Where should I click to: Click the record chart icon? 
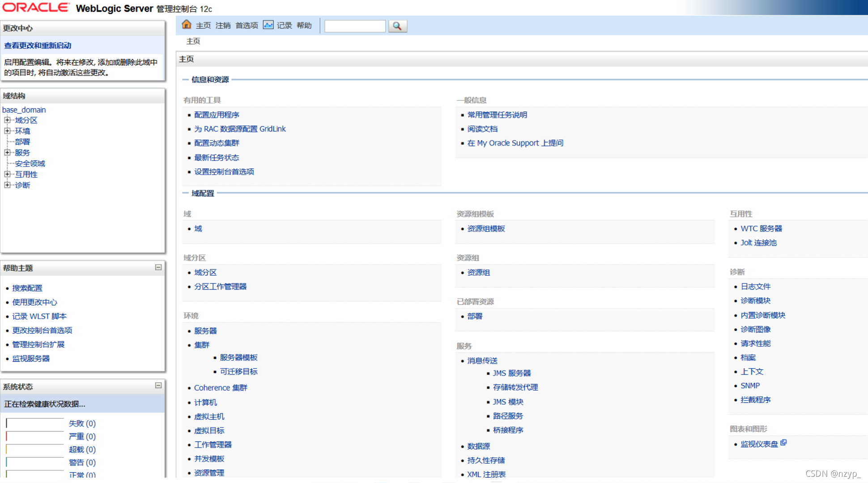(268, 25)
